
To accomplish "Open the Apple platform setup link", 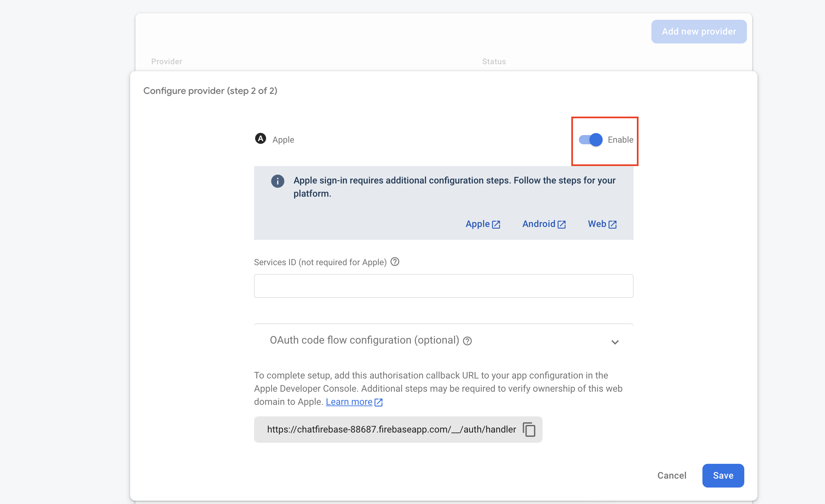I will (477, 224).
